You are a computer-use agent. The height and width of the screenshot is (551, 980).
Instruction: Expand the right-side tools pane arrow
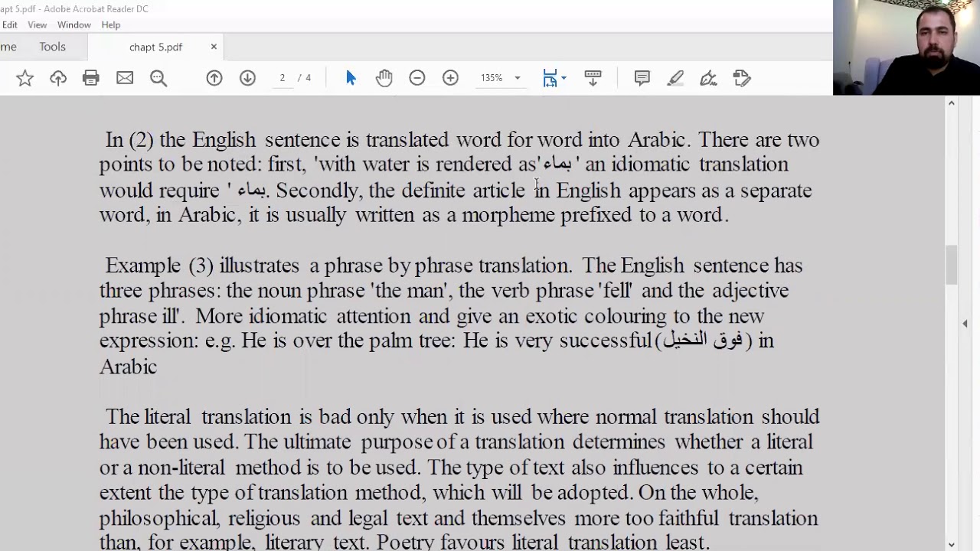[965, 324]
